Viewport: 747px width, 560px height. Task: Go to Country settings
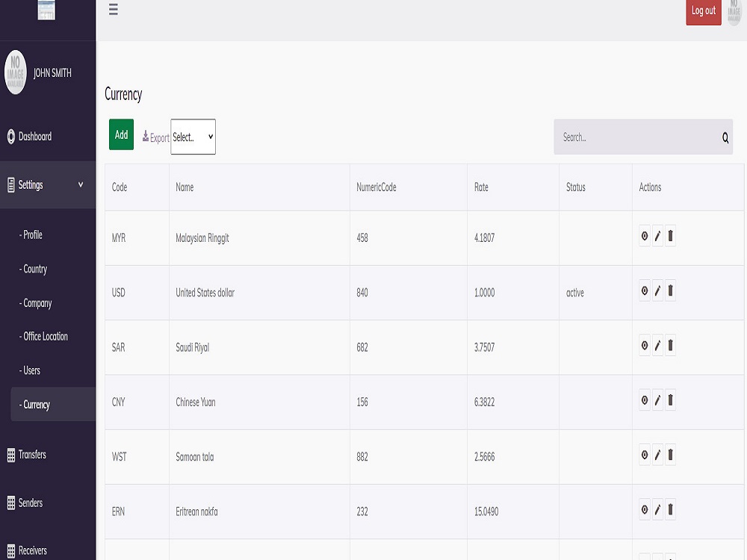tap(33, 269)
